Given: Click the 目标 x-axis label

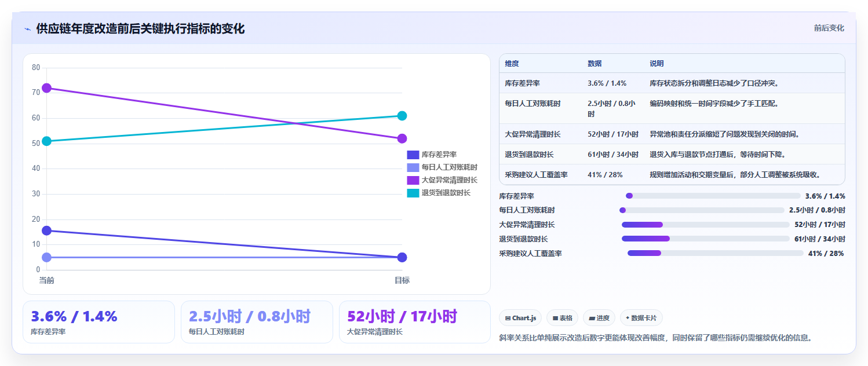Looking at the screenshot, I should (402, 280).
